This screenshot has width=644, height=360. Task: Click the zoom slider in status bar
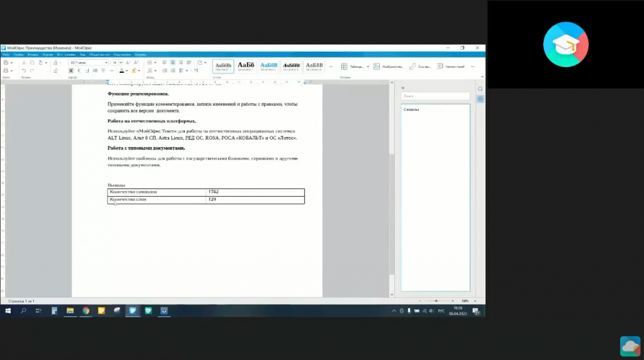pos(436,301)
